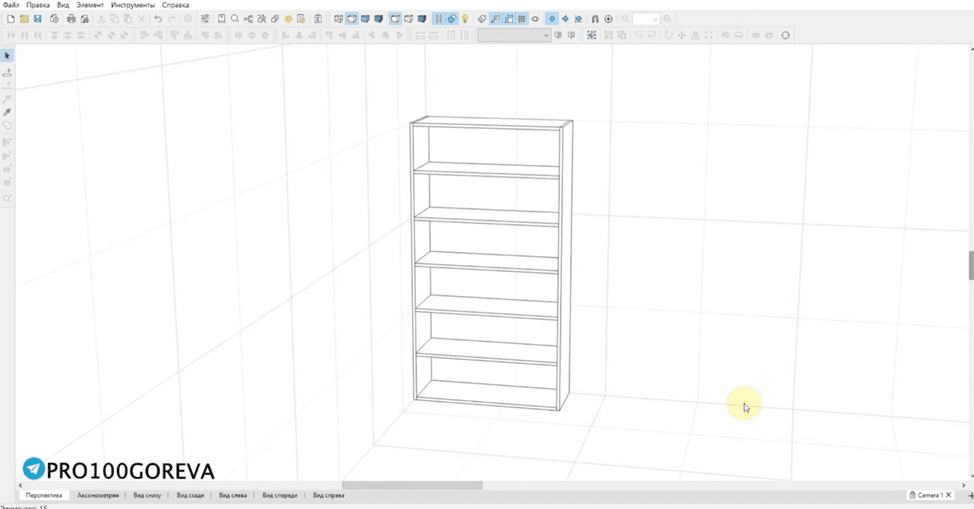Click the horizontal scrollbar thumb below the viewport

tap(412, 485)
